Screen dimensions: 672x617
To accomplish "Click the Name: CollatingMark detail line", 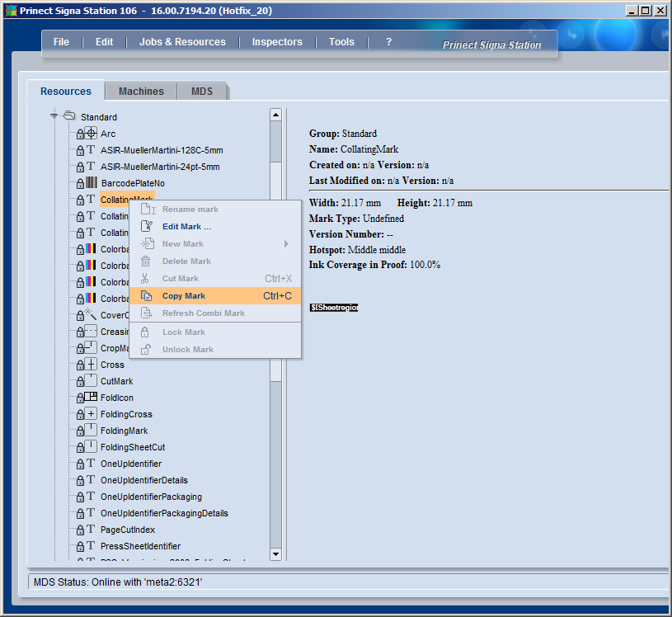I will pos(354,149).
